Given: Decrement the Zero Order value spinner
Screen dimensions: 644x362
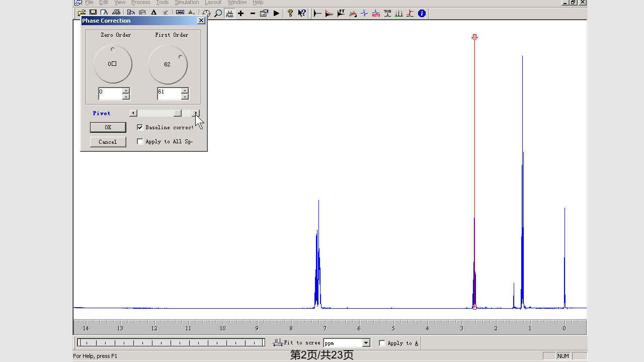Looking at the screenshot, I should click(126, 97).
